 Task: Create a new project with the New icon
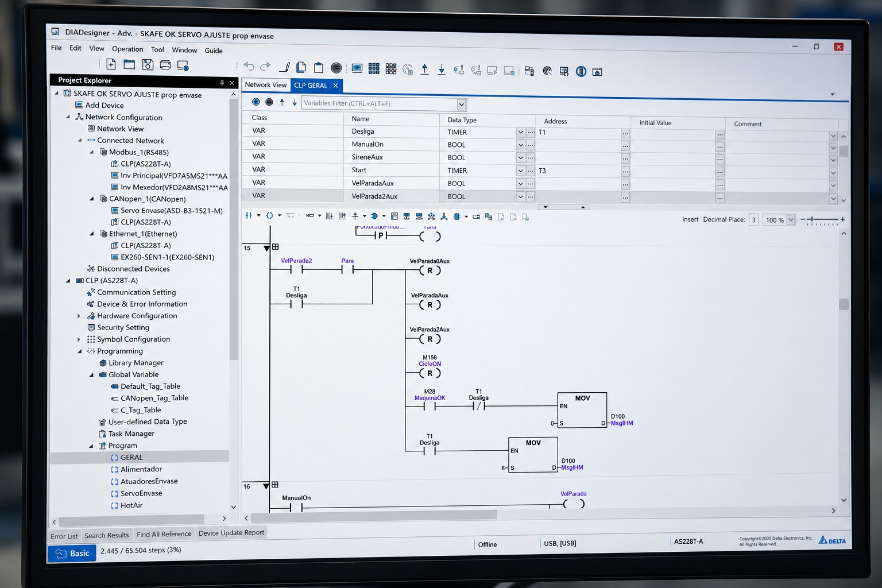[x=111, y=64]
